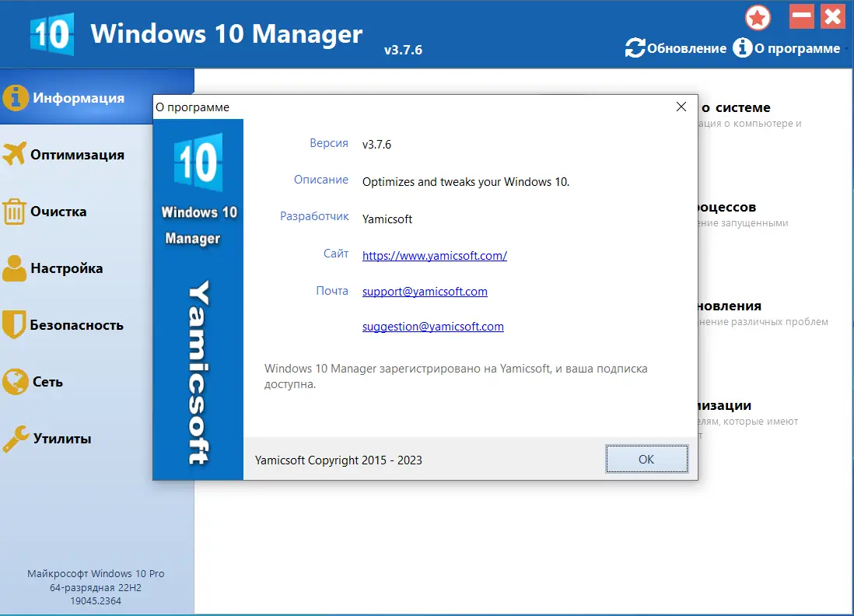The width and height of the screenshot is (854, 616).
Task: Open the https://www.yamicsoft.com/ website link
Action: click(434, 254)
